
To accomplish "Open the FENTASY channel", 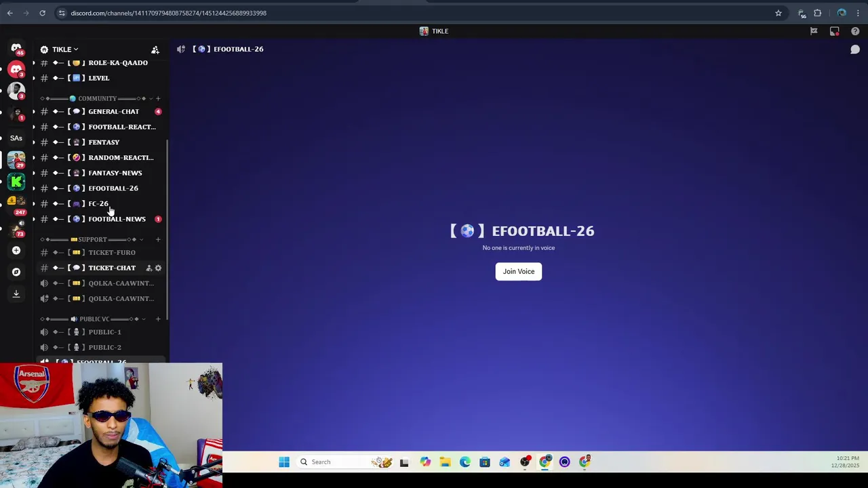I will (100, 142).
